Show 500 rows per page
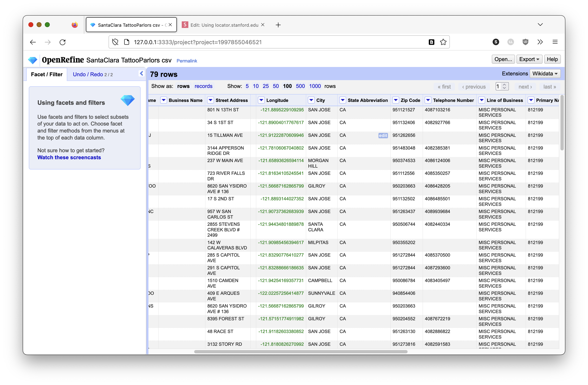 [x=300, y=86]
